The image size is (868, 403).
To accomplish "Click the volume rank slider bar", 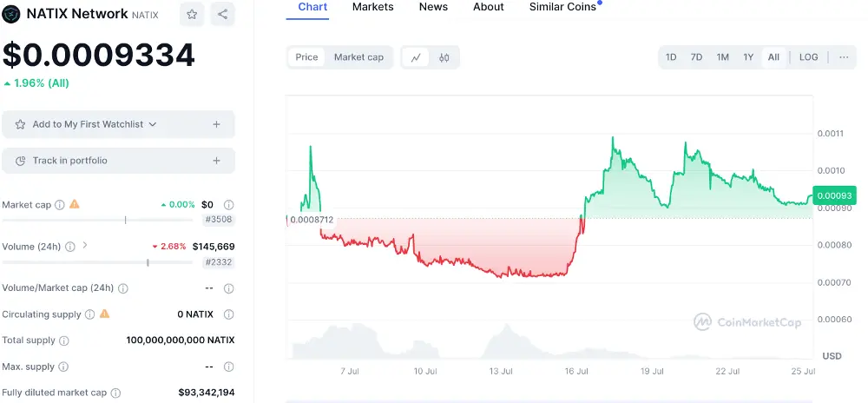I will pyautogui.click(x=97, y=262).
